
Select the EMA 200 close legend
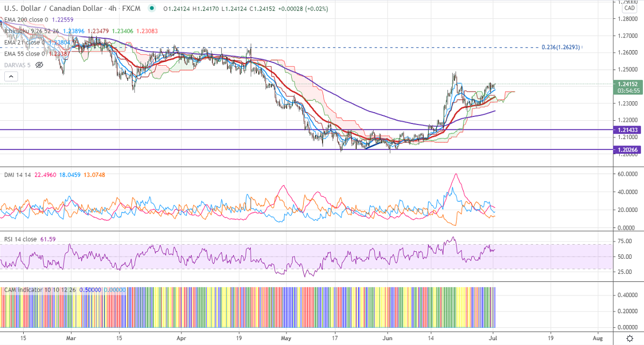26,19
